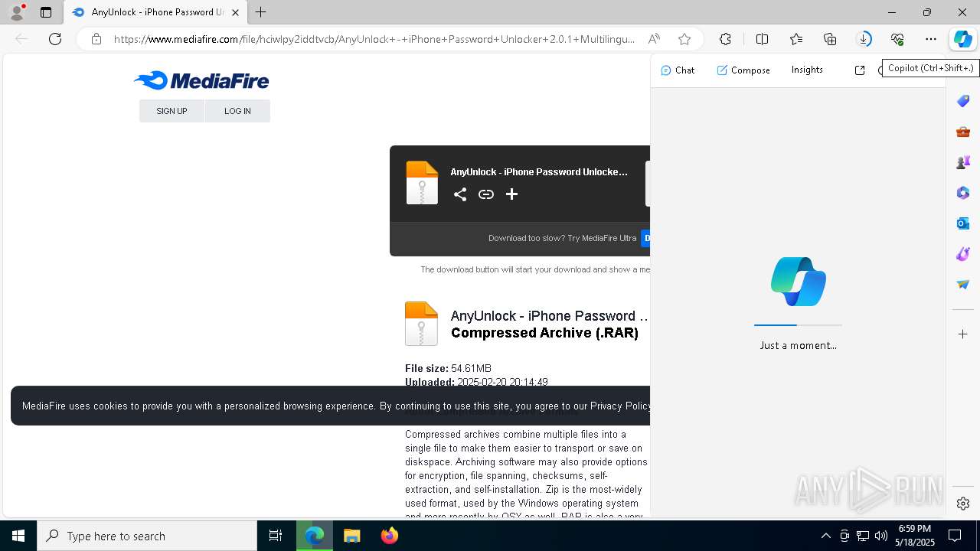The height and width of the screenshot is (551, 980).
Task: Open the Tools briefcase sidebar icon
Action: click(x=963, y=132)
